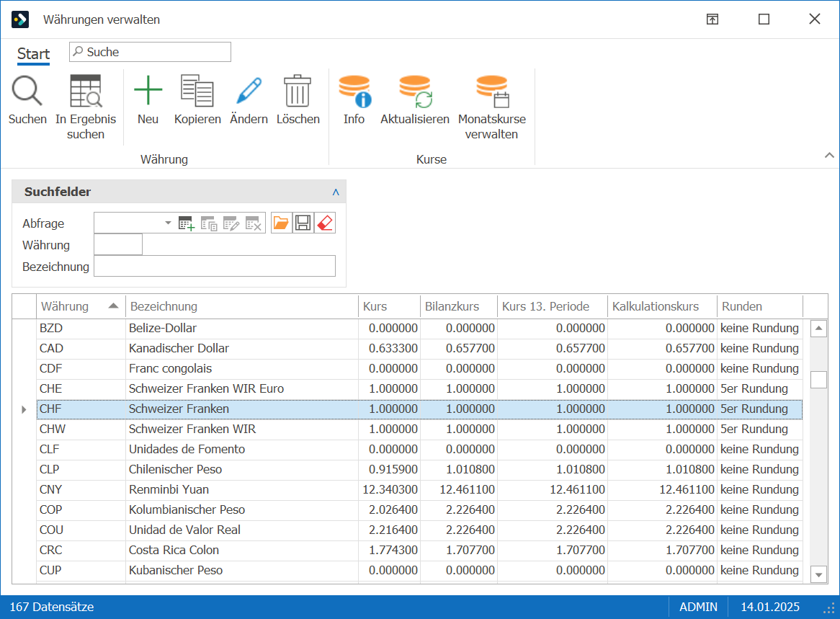Click the Kopieren icon
Screen dimensions: 840x619
(x=197, y=91)
